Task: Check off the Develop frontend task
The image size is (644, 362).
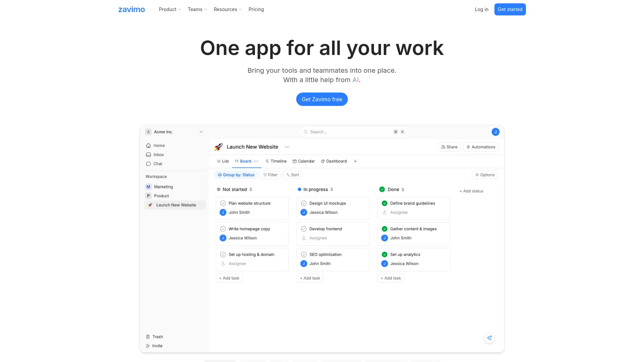Action: 304,229
